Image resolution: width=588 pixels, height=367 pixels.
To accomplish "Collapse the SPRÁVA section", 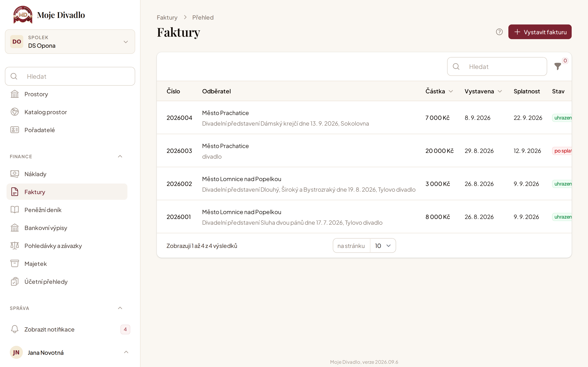I will (x=120, y=308).
